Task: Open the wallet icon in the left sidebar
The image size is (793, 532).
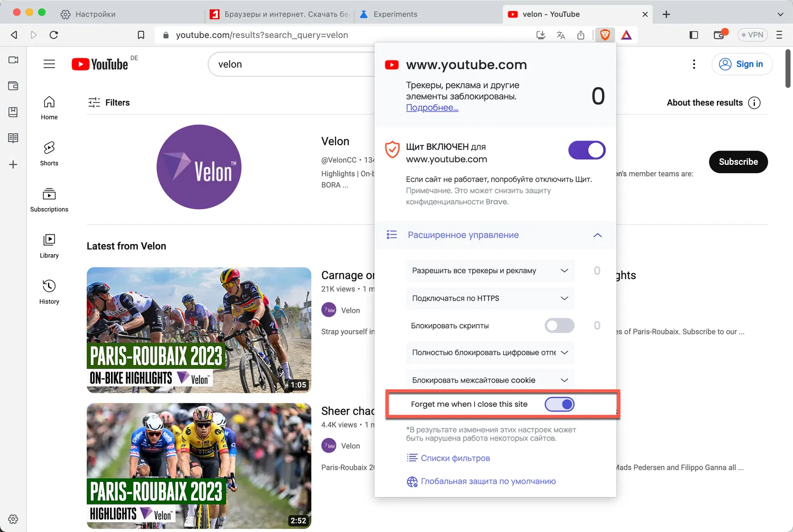Action: point(13,86)
